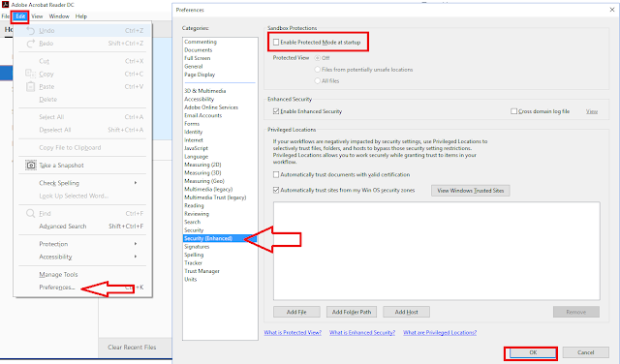Click Cancel button in Preferences
The width and height of the screenshot is (620, 364).
pos(585,352)
